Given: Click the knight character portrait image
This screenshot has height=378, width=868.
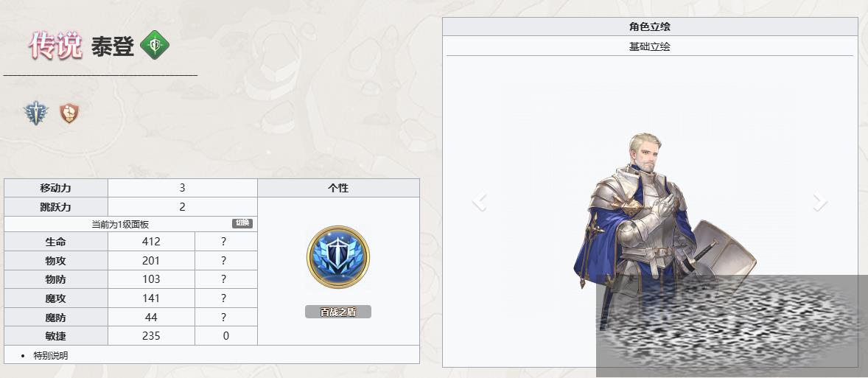Looking at the screenshot, I should [665, 231].
